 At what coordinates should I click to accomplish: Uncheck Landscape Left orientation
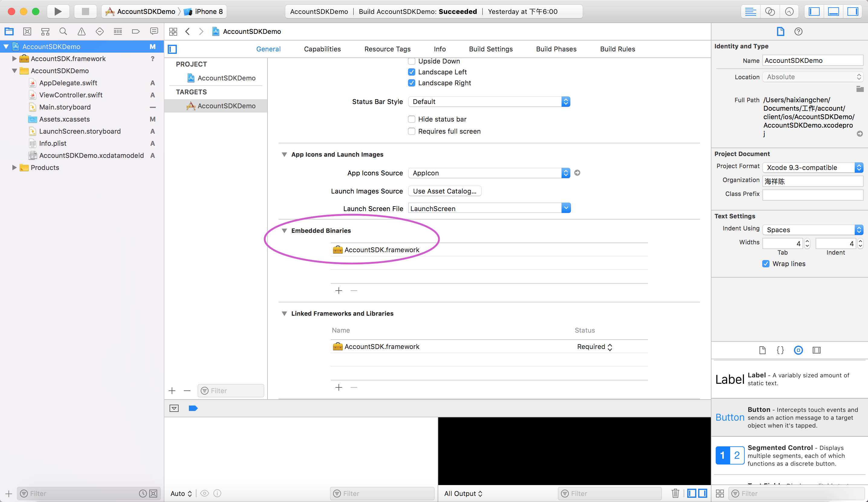pyautogui.click(x=412, y=72)
